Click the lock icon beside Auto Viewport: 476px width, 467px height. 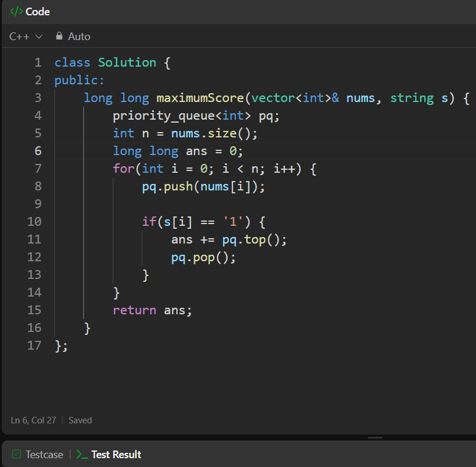59,36
